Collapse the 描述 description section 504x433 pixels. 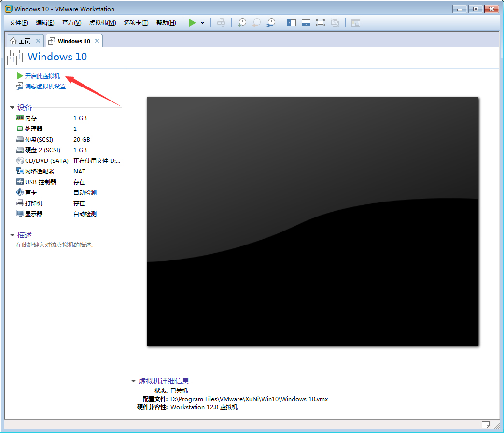point(12,235)
